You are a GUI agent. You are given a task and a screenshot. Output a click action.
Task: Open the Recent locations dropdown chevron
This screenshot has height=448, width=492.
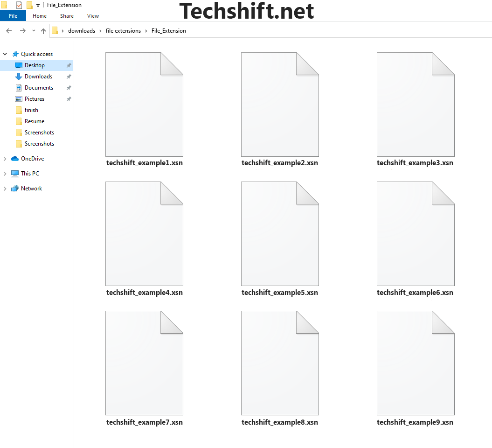click(x=34, y=31)
